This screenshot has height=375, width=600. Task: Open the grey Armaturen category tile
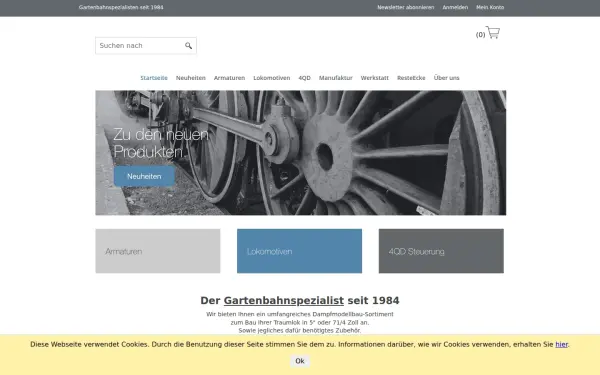tap(158, 251)
